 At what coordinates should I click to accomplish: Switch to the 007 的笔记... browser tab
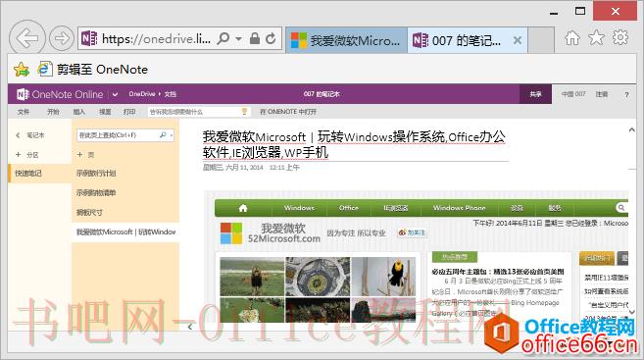coord(467,40)
